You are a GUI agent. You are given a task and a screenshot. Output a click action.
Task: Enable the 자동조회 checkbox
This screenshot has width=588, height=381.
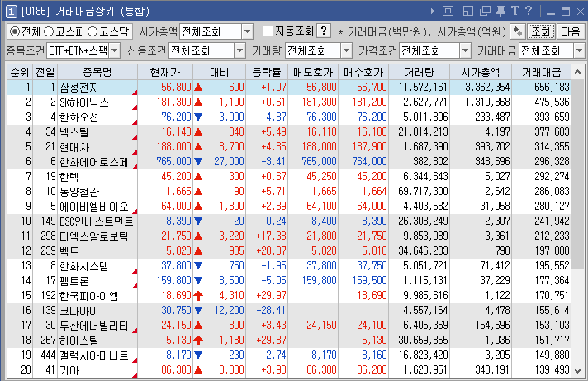(268, 31)
